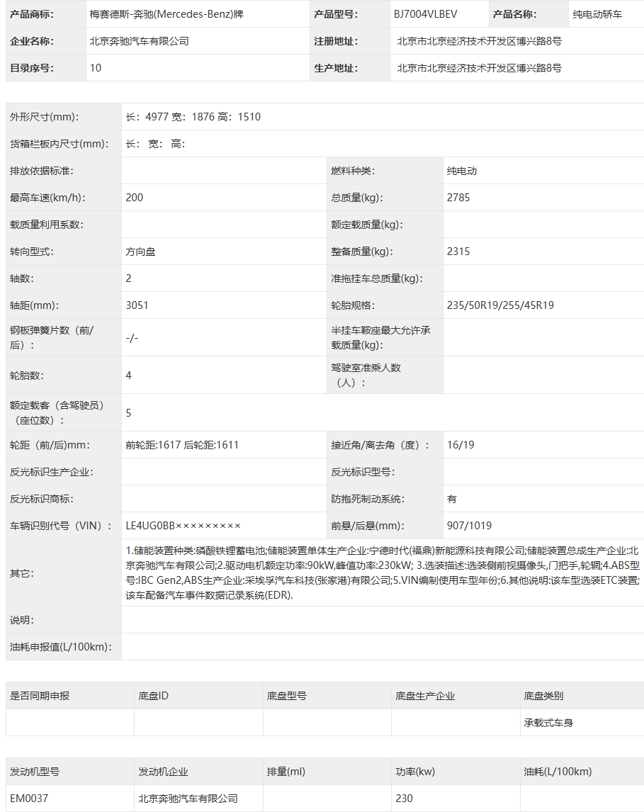Select the VIN value LE4UG0BB×××××××××
Viewport: 644px width, 812px height.
pos(183,526)
